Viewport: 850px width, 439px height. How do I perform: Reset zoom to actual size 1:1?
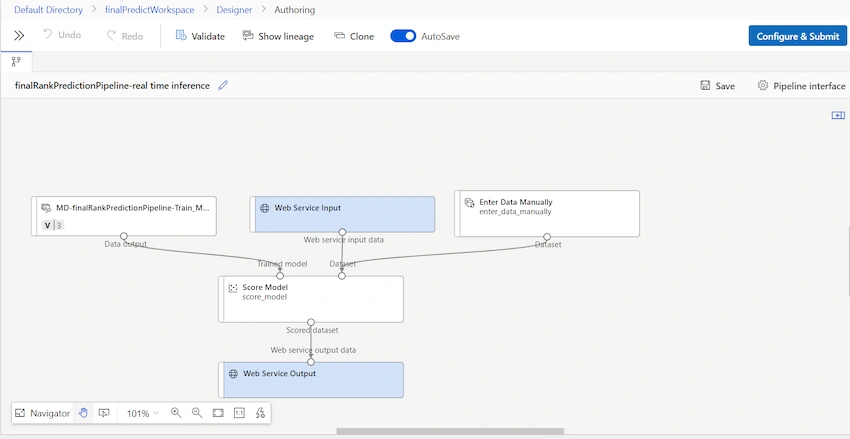tap(239, 413)
